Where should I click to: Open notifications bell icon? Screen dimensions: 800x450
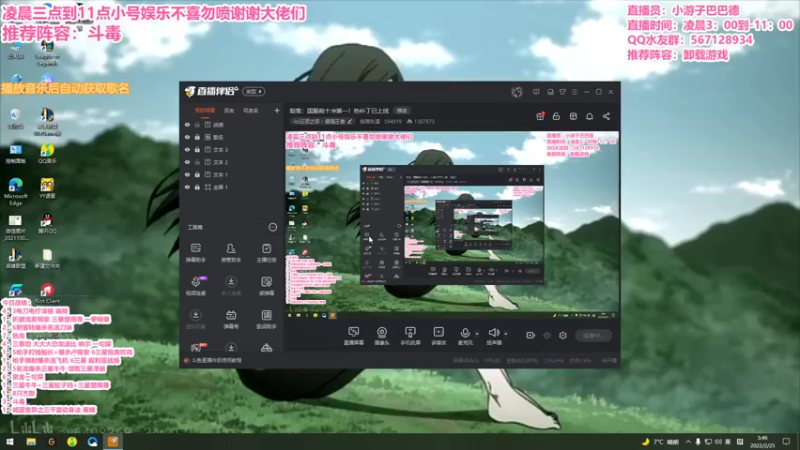(x=589, y=116)
